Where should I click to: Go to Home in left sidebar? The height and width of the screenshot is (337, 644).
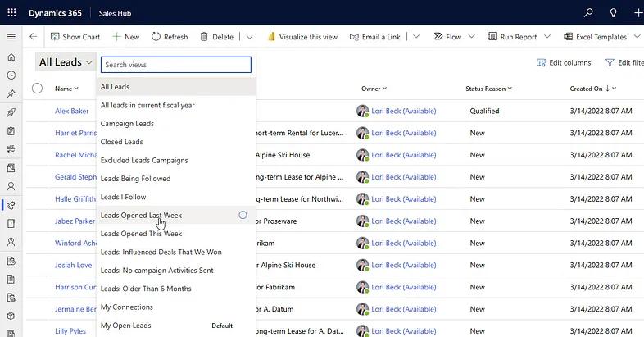(x=11, y=57)
